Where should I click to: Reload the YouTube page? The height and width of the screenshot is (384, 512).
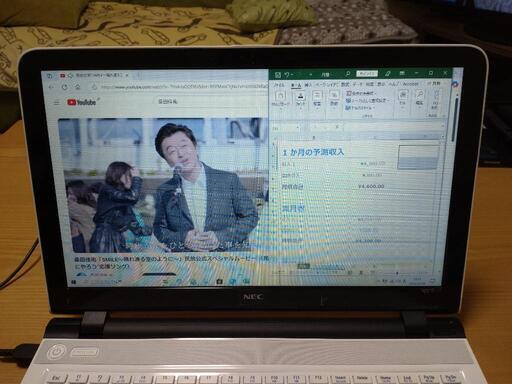[65, 87]
